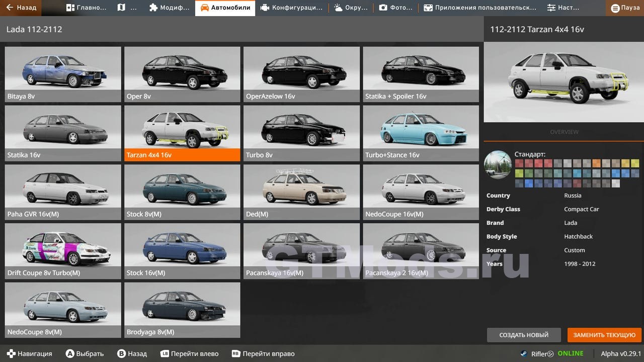Screen dimensions: 644x362
Task: Select Statika + Spoiler 16v car
Action: (x=421, y=74)
